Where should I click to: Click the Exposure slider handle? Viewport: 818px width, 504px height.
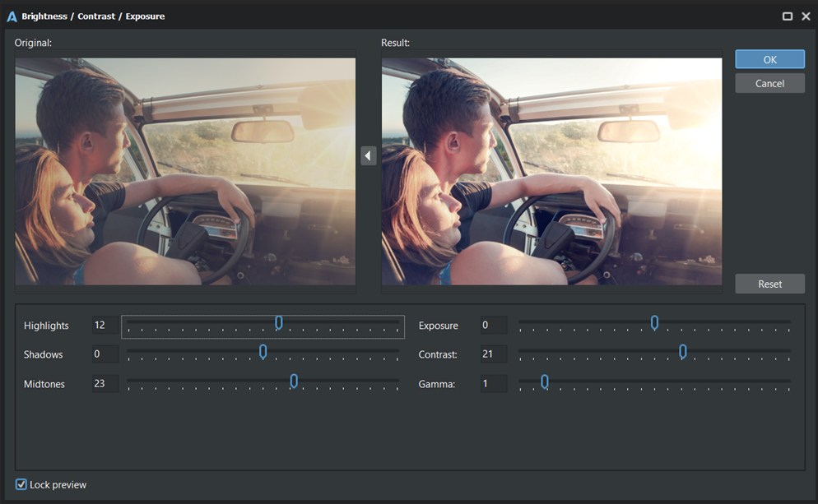click(654, 323)
